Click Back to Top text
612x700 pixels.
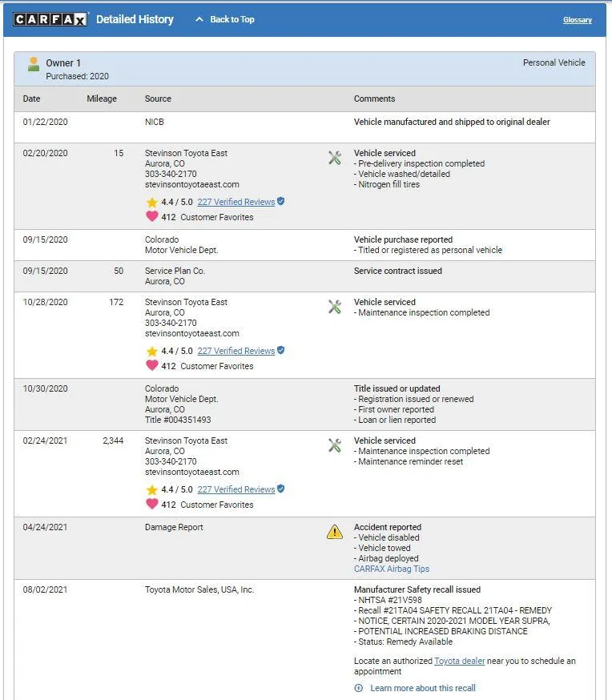pos(232,19)
